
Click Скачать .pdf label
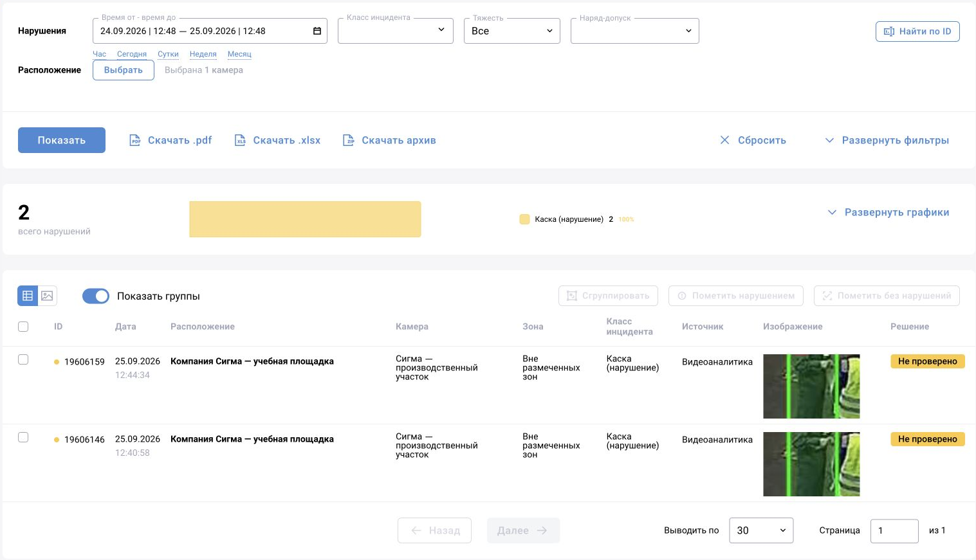pyautogui.click(x=180, y=140)
